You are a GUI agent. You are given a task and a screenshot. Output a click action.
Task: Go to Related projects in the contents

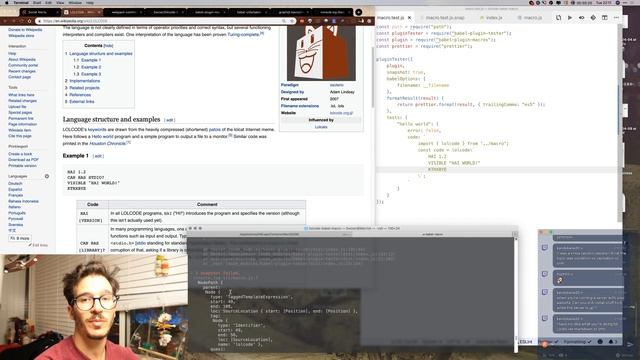click(84, 88)
